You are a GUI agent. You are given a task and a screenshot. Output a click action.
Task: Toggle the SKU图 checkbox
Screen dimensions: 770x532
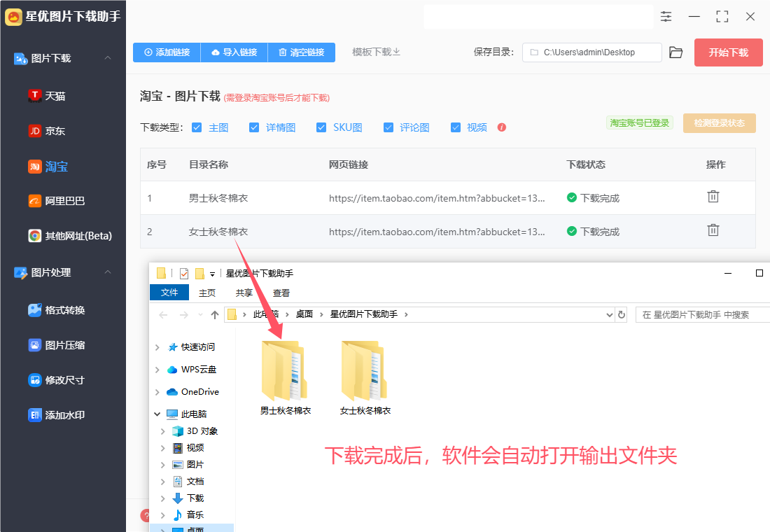coord(321,127)
